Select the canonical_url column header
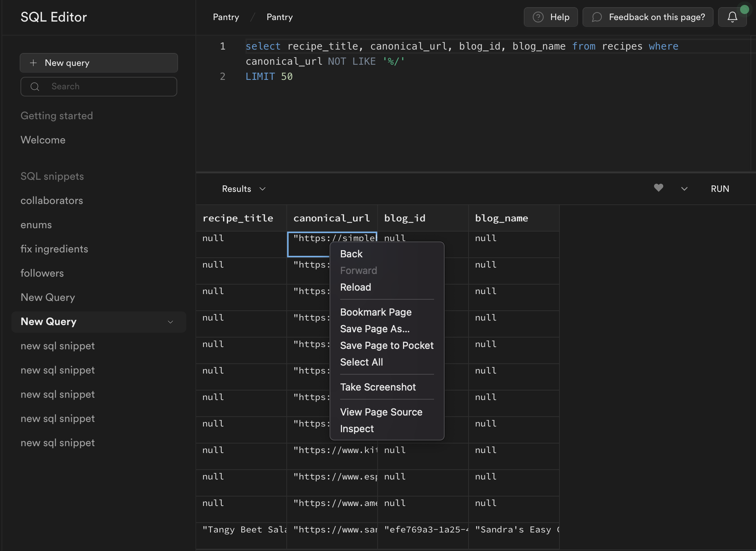Image resolution: width=756 pixels, height=551 pixels. pyautogui.click(x=331, y=218)
